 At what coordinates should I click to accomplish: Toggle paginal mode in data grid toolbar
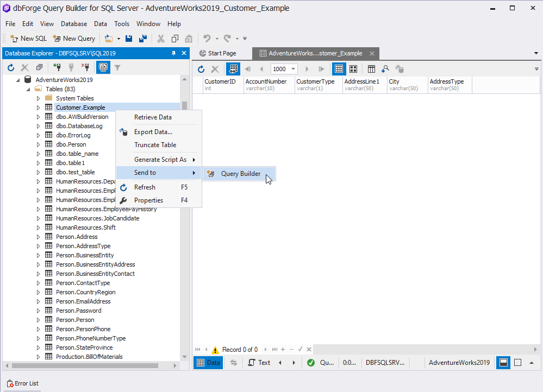233,69
